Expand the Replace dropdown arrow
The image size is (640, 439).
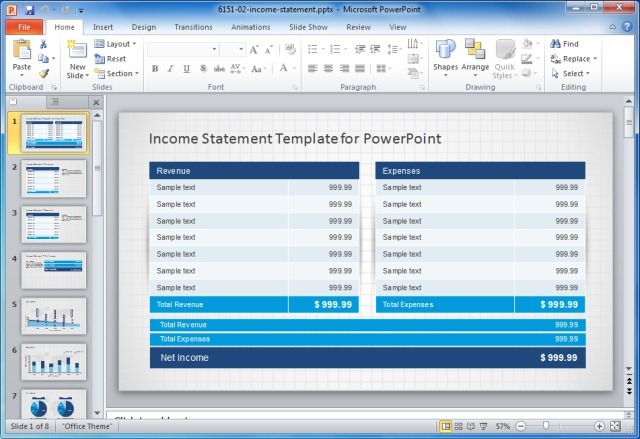(x=595, y=59)
